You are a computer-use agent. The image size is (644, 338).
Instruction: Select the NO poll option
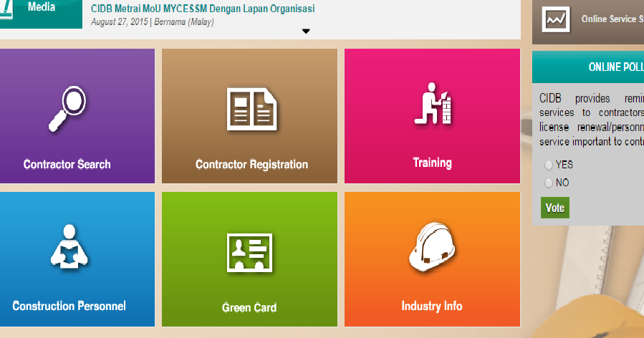[x=548, y=183]
